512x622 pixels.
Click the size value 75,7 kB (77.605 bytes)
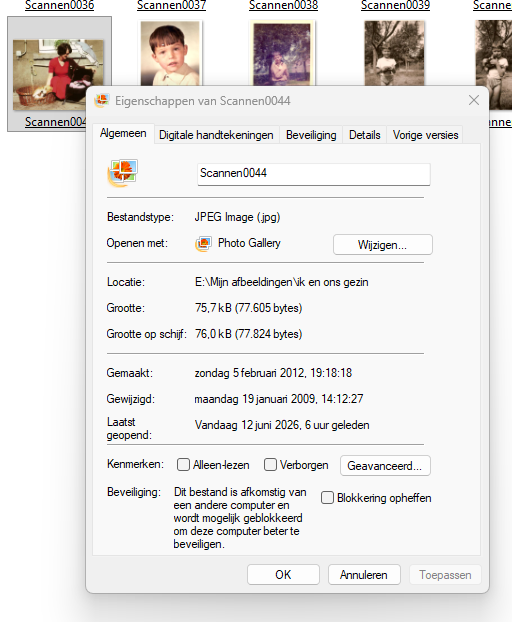[x=248, y=308]
